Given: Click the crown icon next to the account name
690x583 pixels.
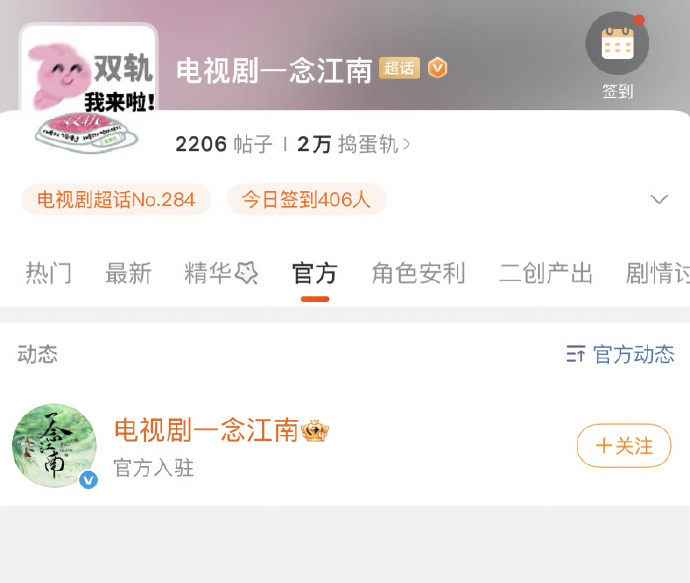Looking at the screenshot, I should pos(315,431).
